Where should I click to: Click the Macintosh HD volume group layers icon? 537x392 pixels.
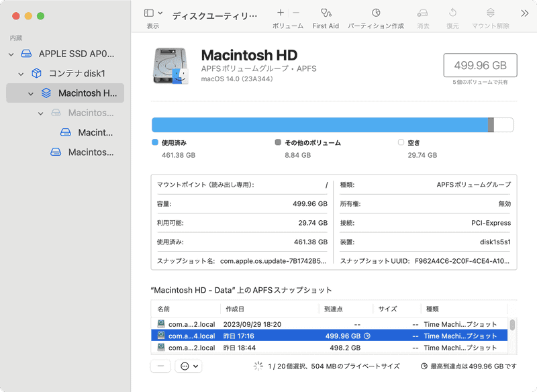(46, 93)
